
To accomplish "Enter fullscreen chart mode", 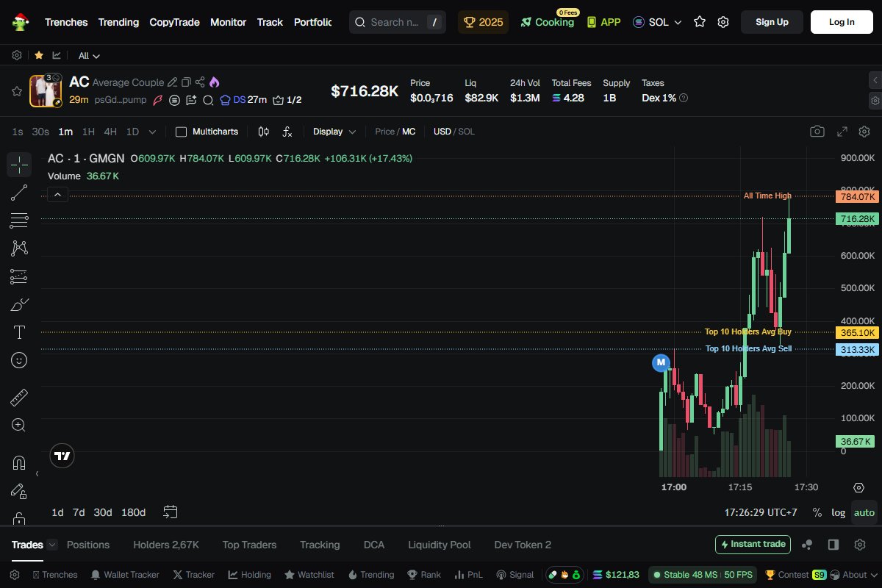I will click(x=842, y=132).
